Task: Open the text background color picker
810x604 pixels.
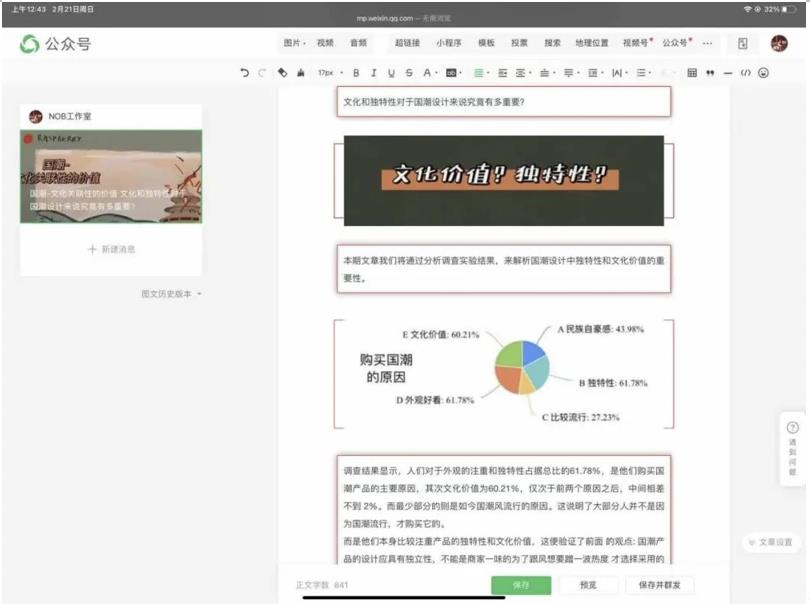Action: point(454,73)
